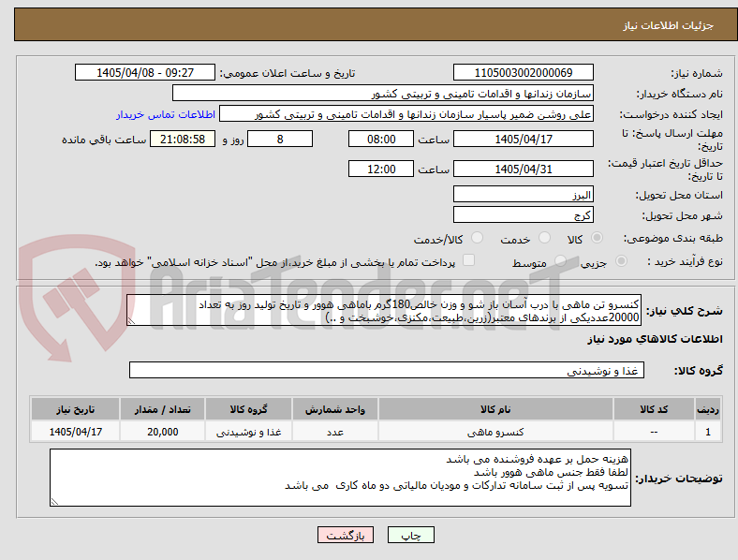Select the خدمت radio button
The height and width of the screenshot is (560, 738).
(544, 238)
